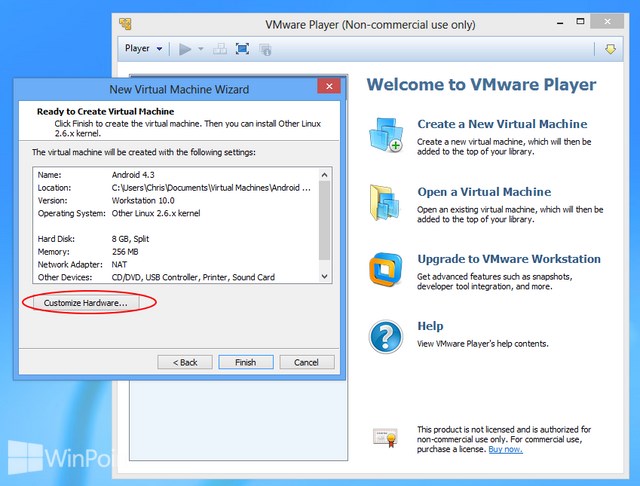Select Operating System value Other Linux 2.6.x kernel

(x=156, y=213)
